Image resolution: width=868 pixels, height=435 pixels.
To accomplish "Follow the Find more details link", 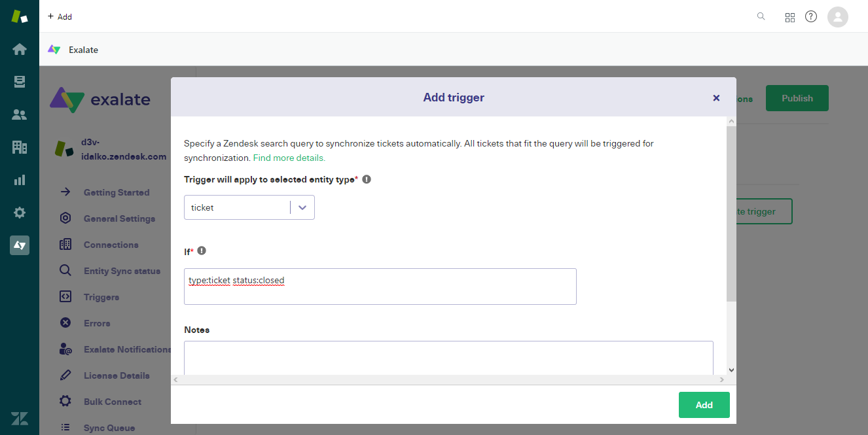I will click(289, 158).
